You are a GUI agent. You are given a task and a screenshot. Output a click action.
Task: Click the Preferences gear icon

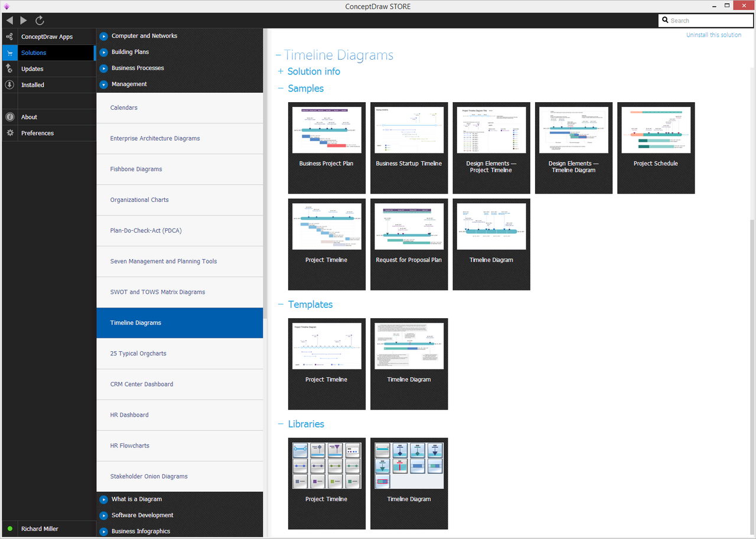click(9, 133)
